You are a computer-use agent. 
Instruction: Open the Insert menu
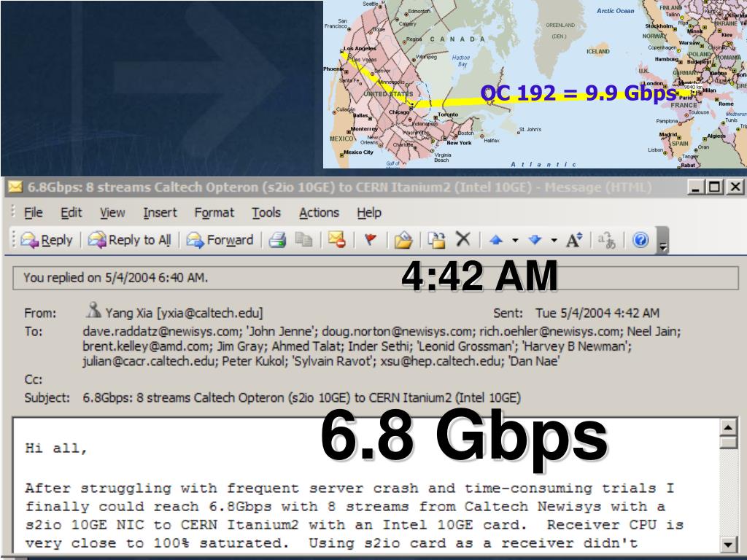click(160, 212)
